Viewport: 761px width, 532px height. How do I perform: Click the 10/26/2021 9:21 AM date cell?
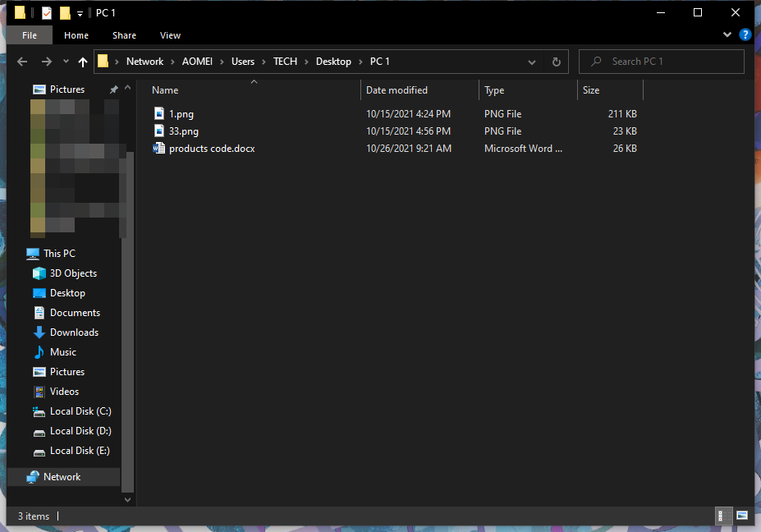[x=409, y=149]
